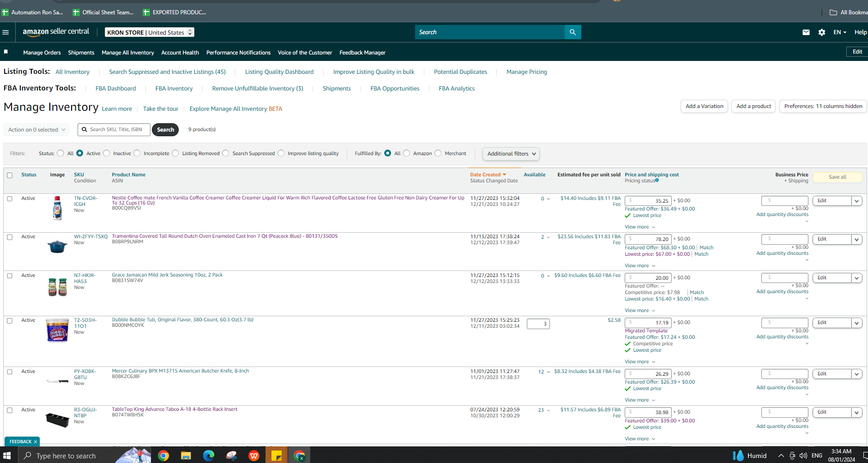Viewport: 868px width, 463px height.
Task: Click the Search SKU, Title, ISBN field
Action: [114, 130]
